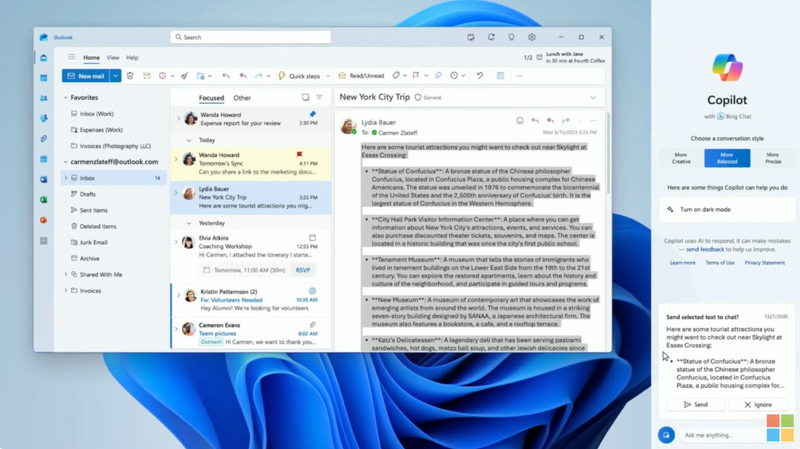Open People from the left app rail
Screen dimensions: 800x449
pos(44,98)
